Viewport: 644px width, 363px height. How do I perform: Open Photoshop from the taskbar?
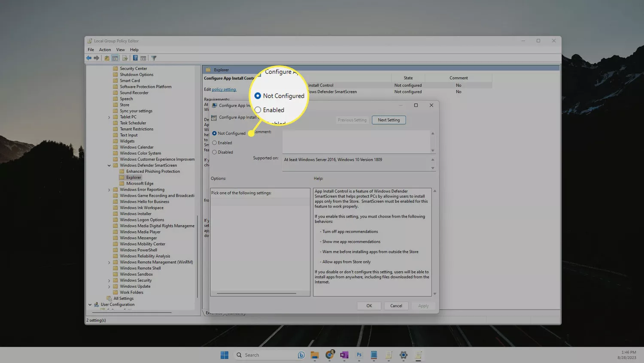pos(359,355)
